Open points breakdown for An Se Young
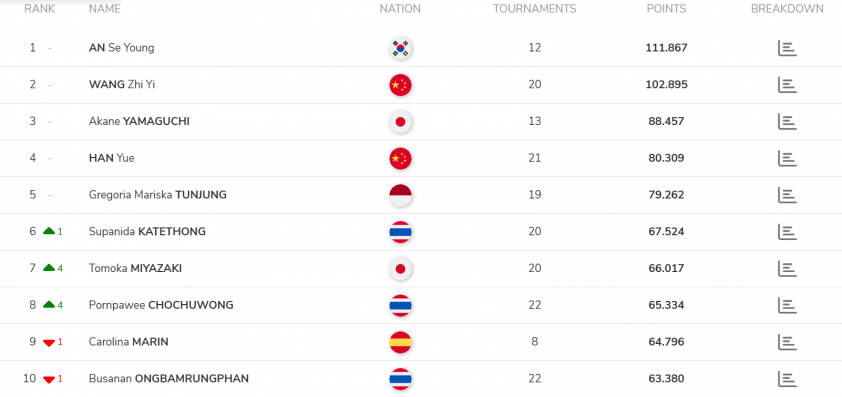Screen dimensions: 842x397 coord(787,48)
